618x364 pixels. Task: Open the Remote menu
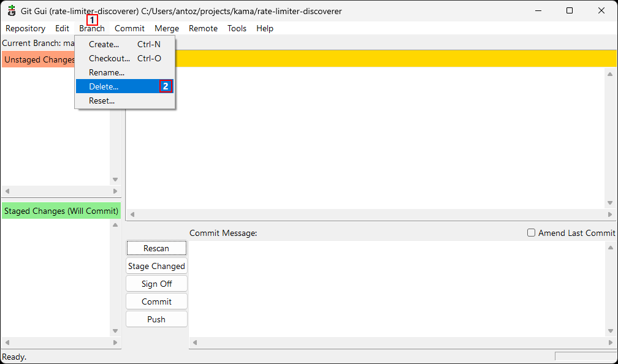pyautogui.click(x=203, y=28)
